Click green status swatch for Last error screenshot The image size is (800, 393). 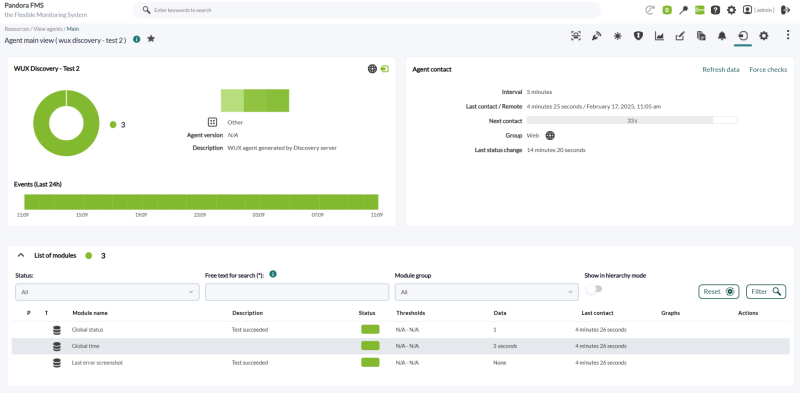click(x=370, y=362)
